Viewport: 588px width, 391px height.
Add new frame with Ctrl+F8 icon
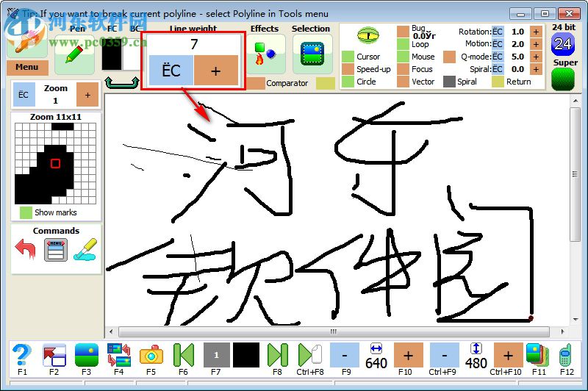(310, 355)
